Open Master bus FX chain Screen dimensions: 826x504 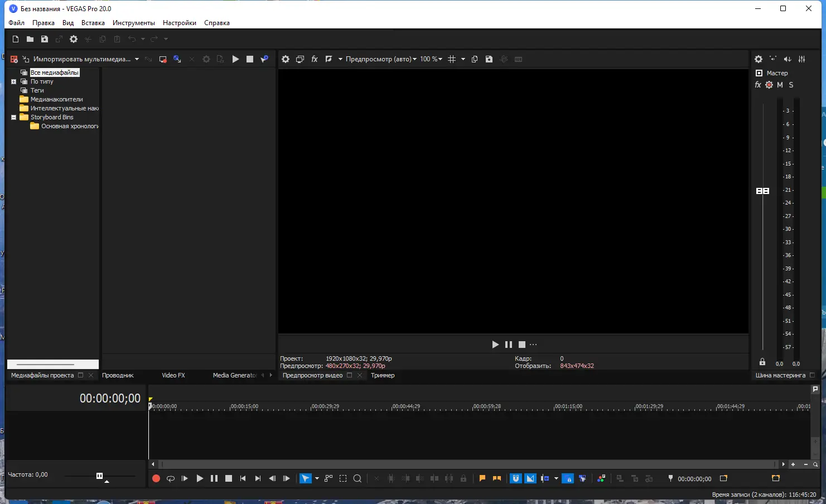click(x=757, y=84)
